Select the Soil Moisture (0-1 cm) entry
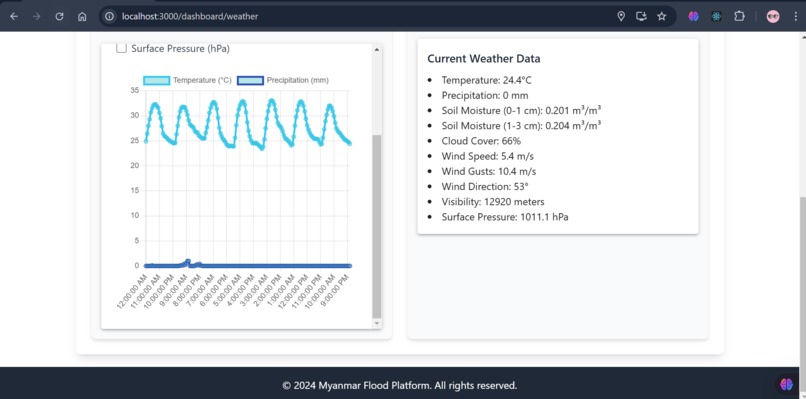Image resolution: width=806 pixels, height=399 pixels. pyautogui.click(x=522, y=111)
